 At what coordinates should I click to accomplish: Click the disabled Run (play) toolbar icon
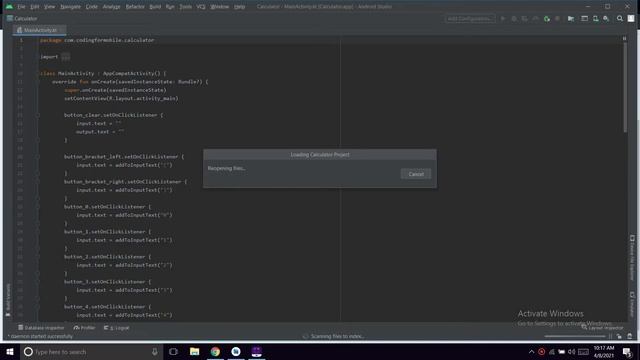pyautogui.click(x=503, y=19)
